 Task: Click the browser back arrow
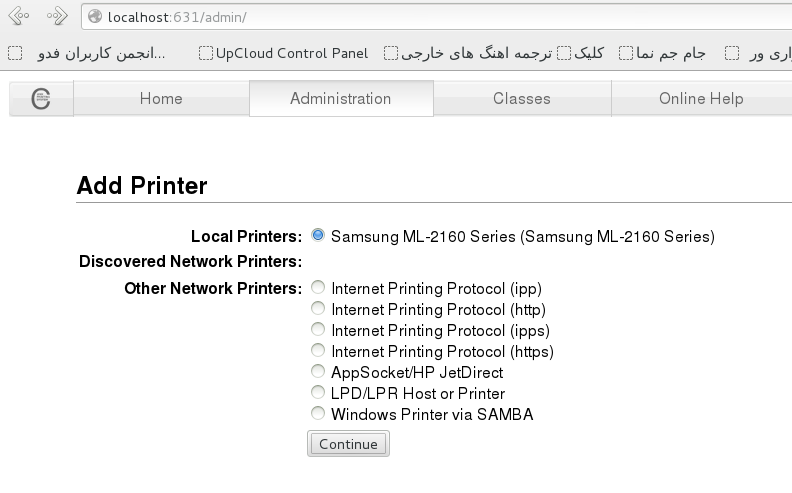[19, 16]
